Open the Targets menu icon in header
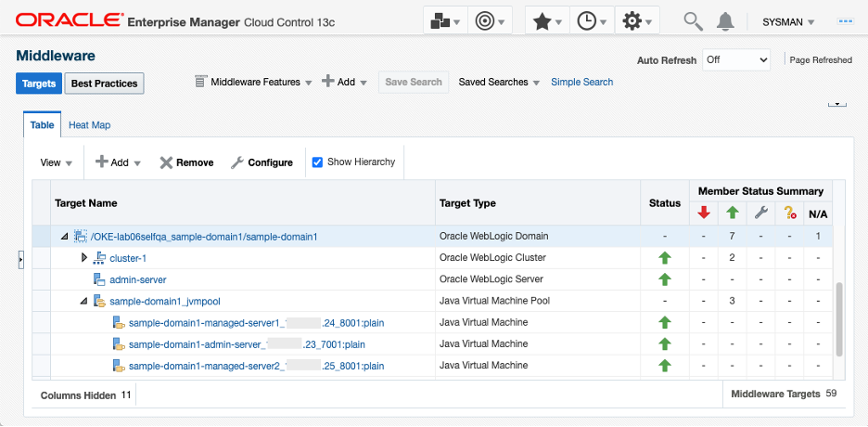The width and height of the screenshot is (868, 427). pyautogui.click(x=445, y=21)
